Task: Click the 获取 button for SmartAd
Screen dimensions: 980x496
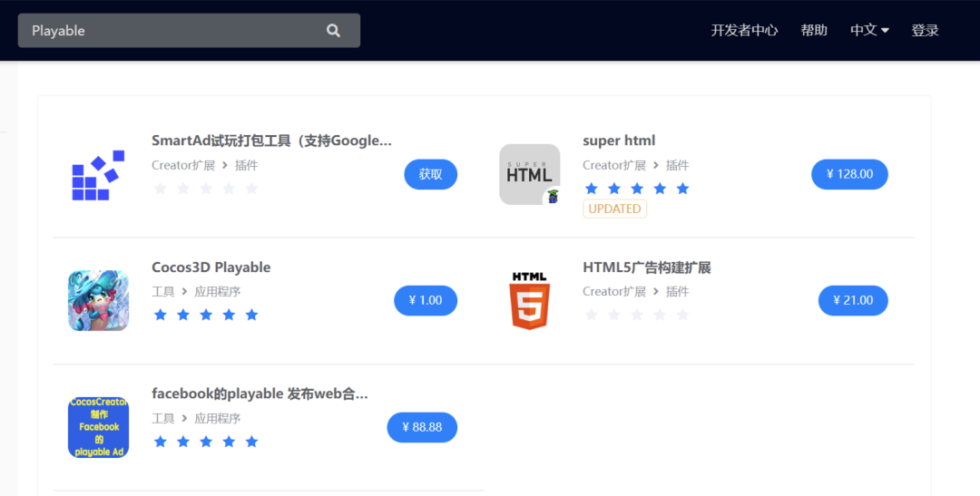Action: point(431,174)
